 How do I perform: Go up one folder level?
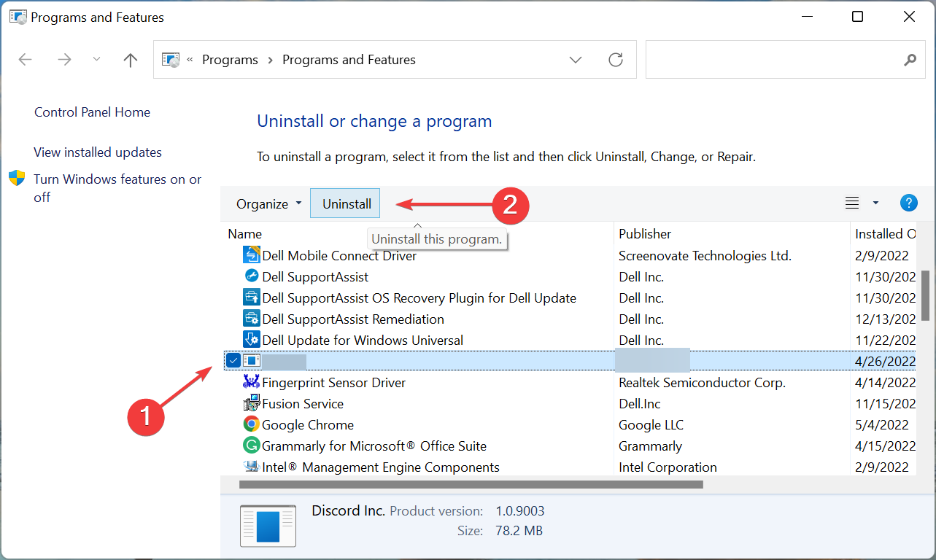tap(131, 60)
